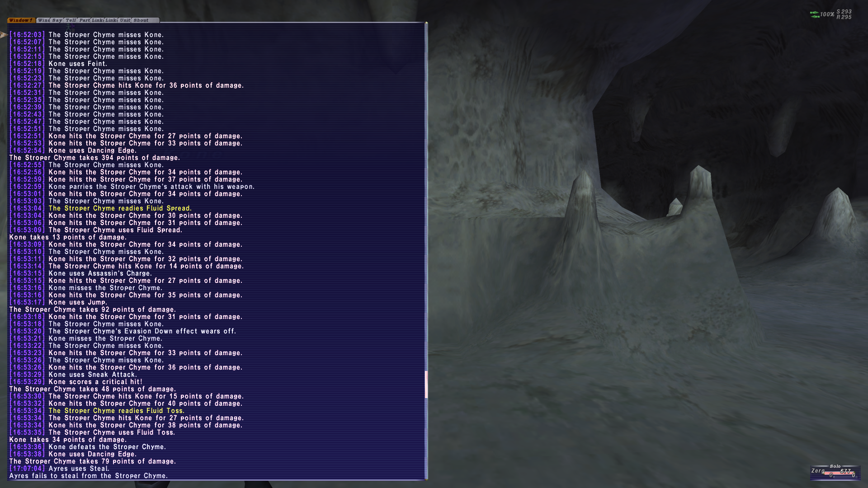
Task: Click the 100% connection status text
Action: [x=827, y=14]
